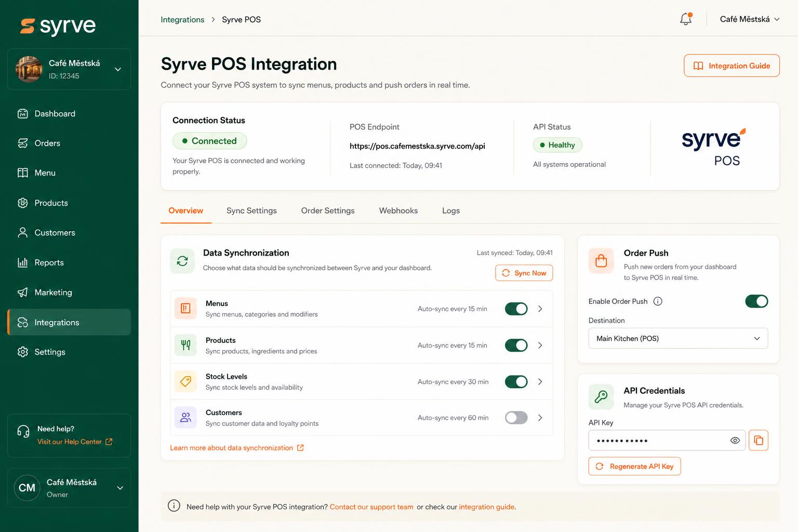Toggle the Enable Order Push switch
The height and width of the screenshot is (532, 798).
click(756, 301)
